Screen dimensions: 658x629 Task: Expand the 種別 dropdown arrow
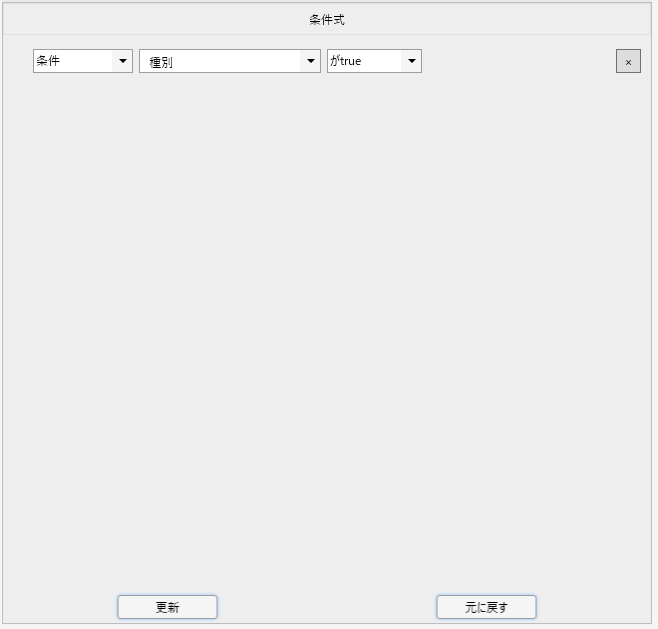coord(310,61)
